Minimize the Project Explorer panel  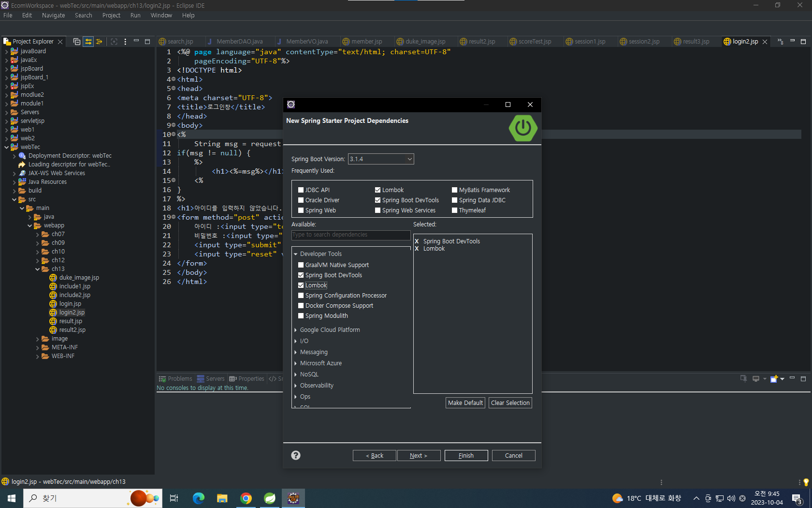point(136,41)
